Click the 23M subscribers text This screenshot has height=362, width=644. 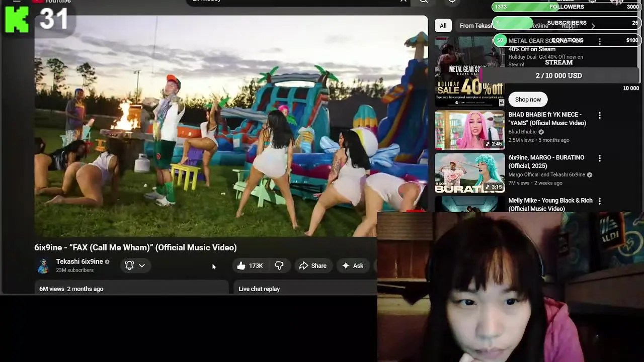pyautogui.click(x=74, y=270)
